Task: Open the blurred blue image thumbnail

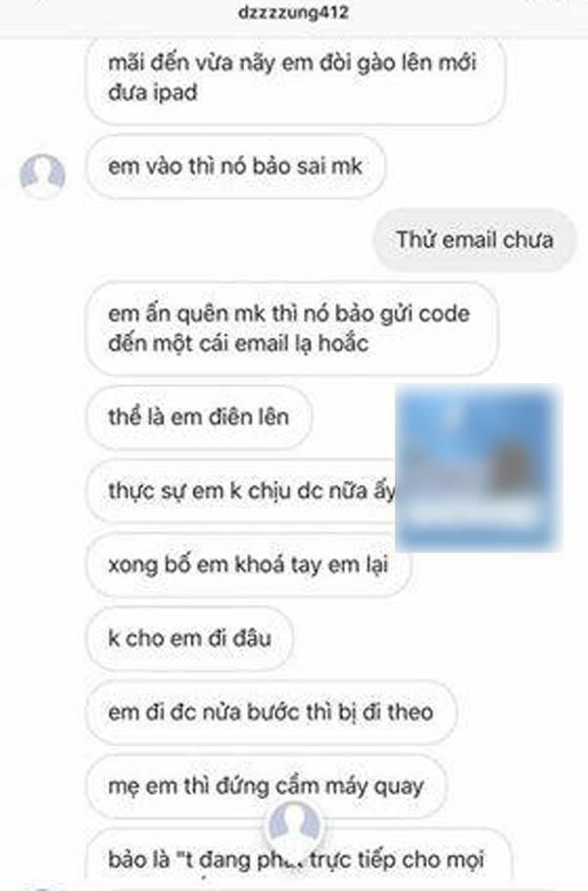Action: point(479,468)
